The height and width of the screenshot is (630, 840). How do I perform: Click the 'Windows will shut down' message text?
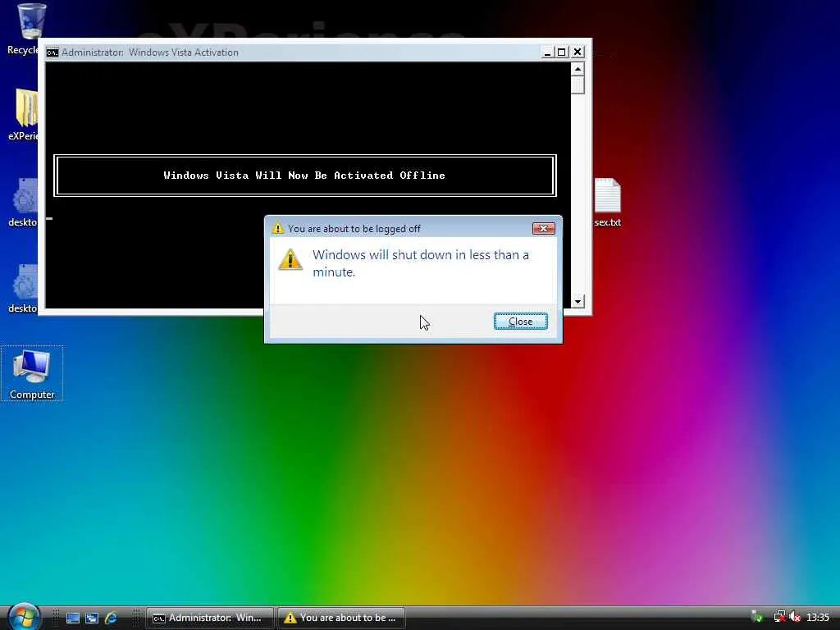tap(421, 263)
